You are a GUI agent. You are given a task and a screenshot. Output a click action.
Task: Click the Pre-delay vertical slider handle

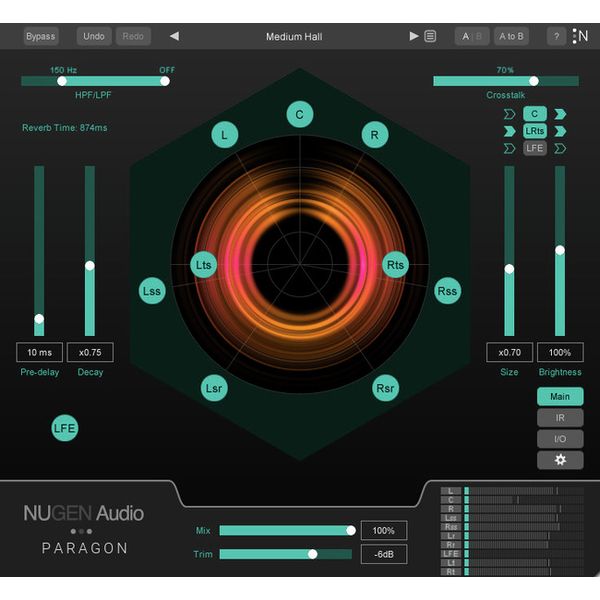pyautogui.click(x=39, y=318)
